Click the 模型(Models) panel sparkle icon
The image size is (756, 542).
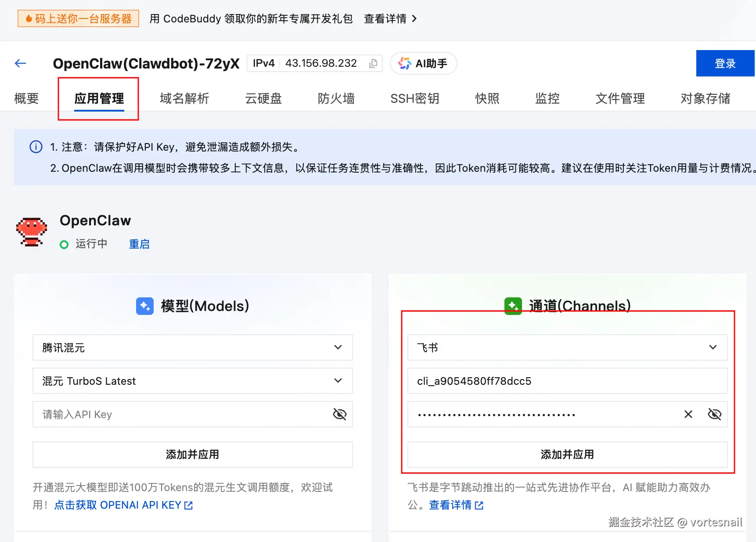pyautogui.click(x=144, y=306)
